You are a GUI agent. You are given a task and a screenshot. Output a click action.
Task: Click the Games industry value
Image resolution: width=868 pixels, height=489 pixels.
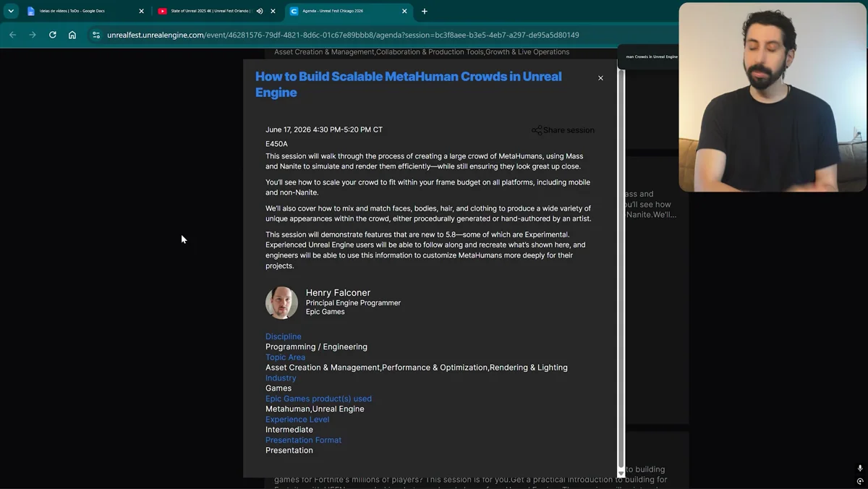click(x=278, y=388)
